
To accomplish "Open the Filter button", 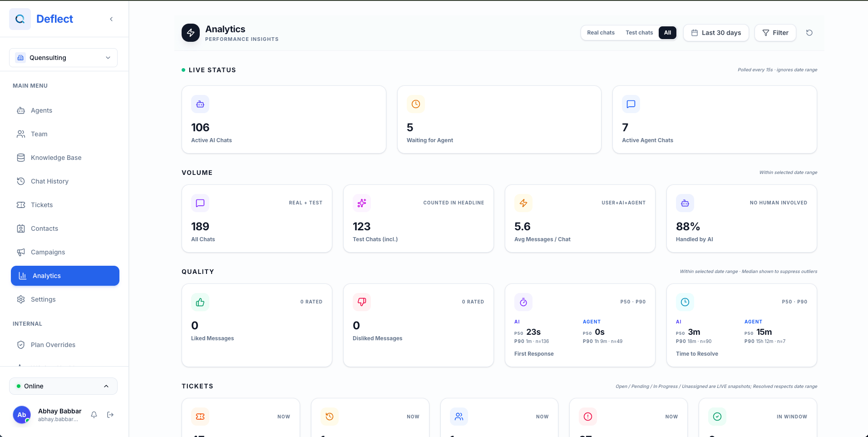I will click(775, 33).
